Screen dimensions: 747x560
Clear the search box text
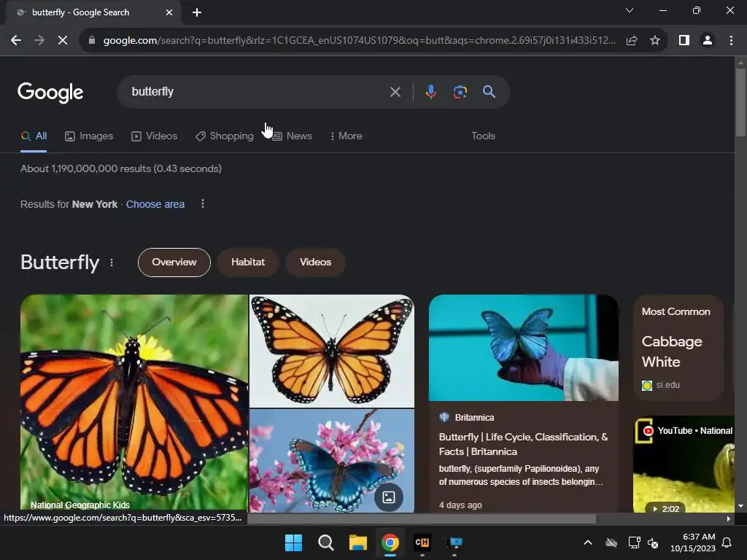pyautogui.click(x=395, y=92)
